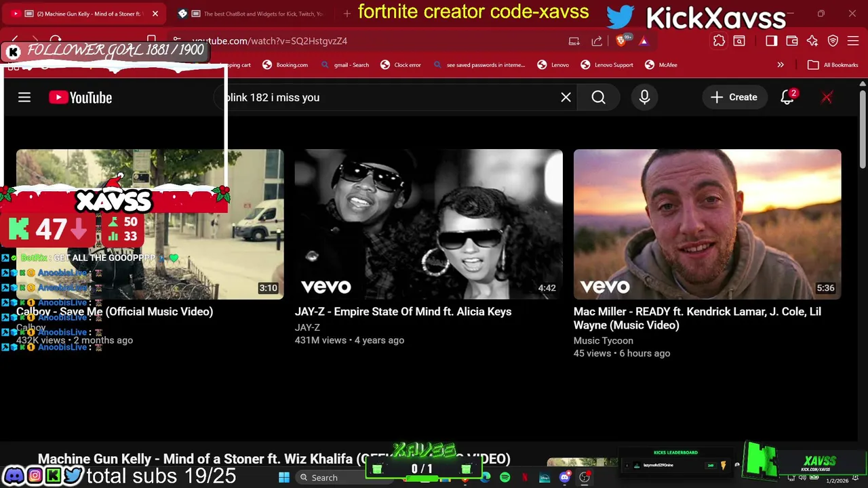Click the video duration badge 4:42
This screenshot has width=868, height=488.
tap(547, 288)
